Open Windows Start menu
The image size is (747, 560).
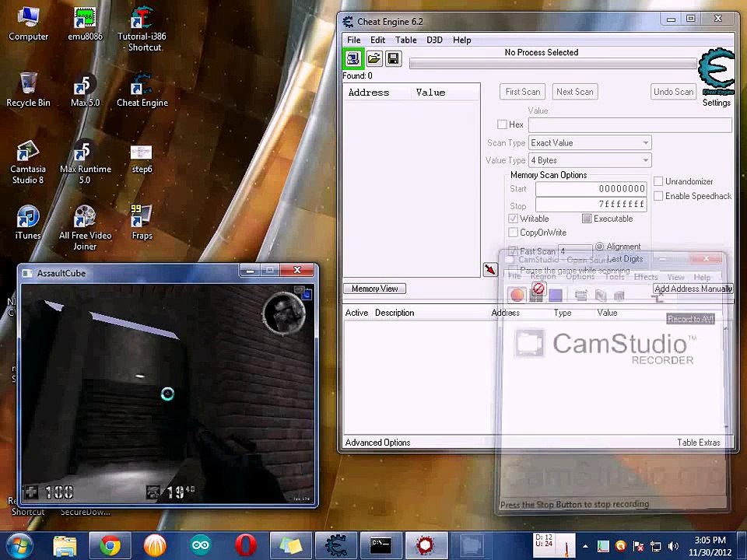coord(18,546)
